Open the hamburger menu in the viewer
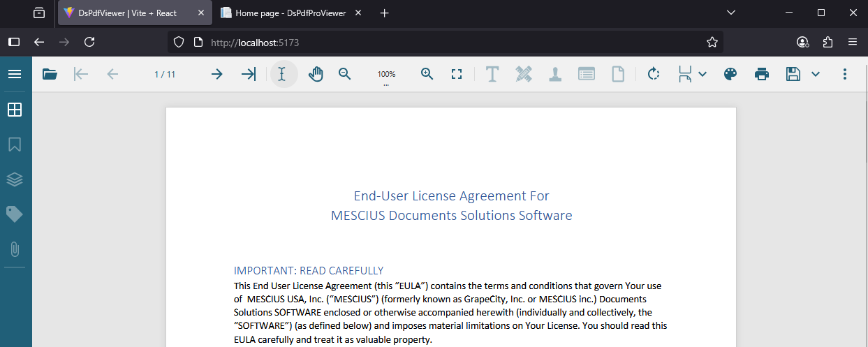The image size is (868, 347). [15, 74]
